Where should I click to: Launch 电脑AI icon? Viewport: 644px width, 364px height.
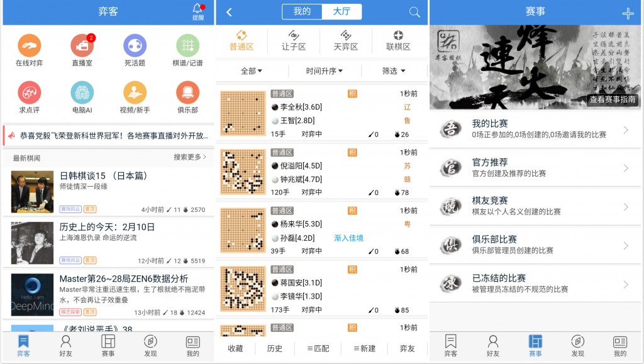coord(82,92)
